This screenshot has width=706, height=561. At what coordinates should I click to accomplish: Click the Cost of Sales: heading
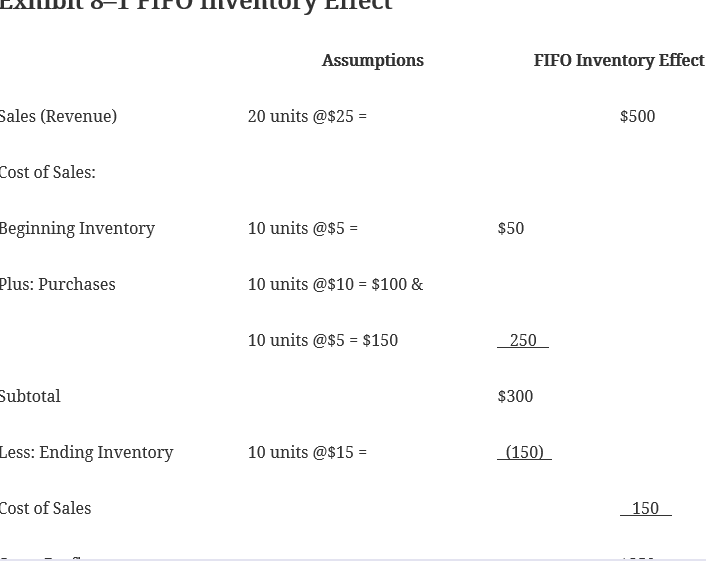pyautogui.click(x=48, y=172)
